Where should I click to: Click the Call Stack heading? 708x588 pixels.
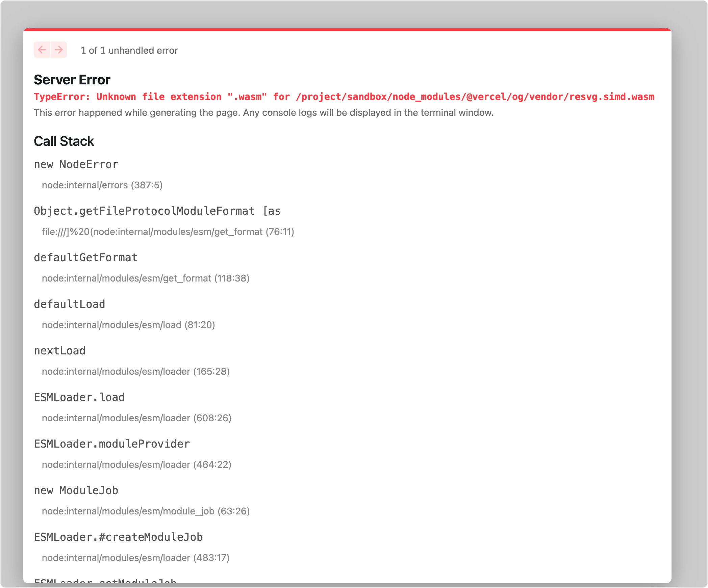(x=64, y=141)
